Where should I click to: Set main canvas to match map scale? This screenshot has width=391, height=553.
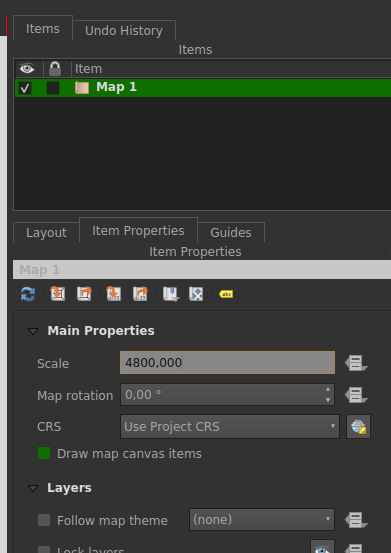tap(140, 294)
